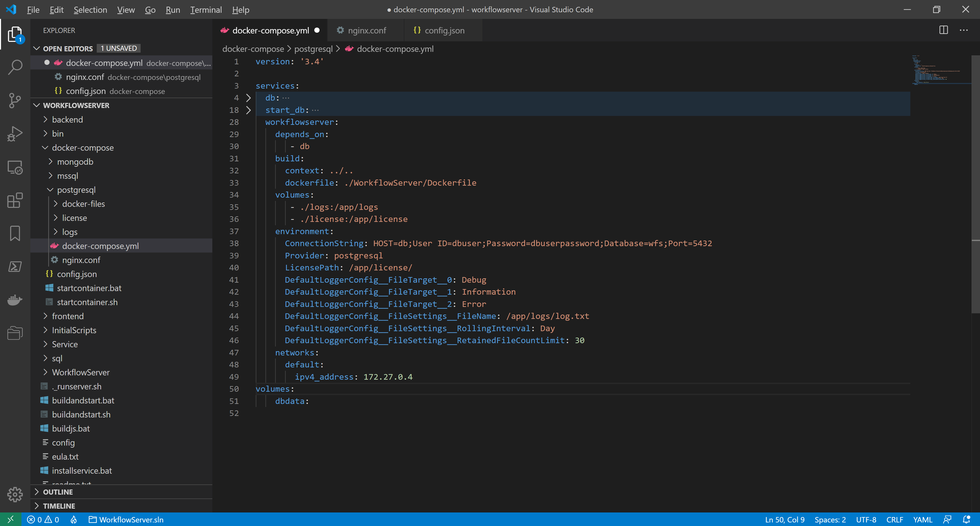The image size is (980, 526).
Task: Open the Selection menu
Action: click(x=90, y=9)
